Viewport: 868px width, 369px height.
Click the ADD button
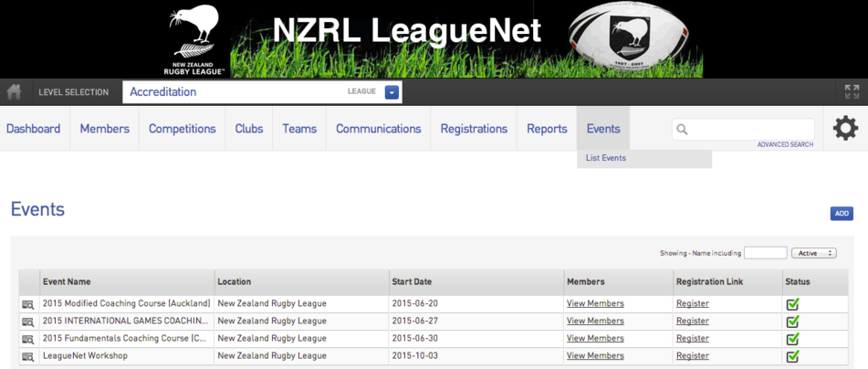tap(842, 214)
